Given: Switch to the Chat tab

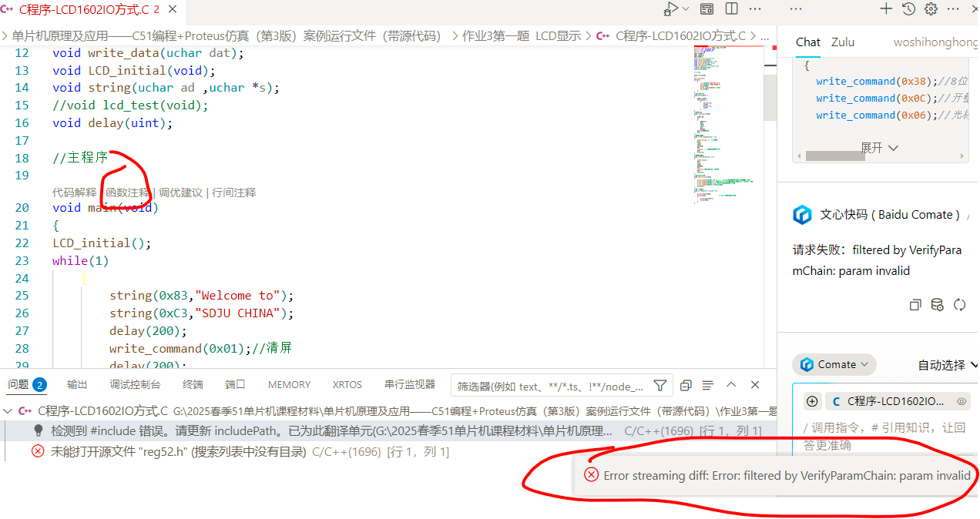Looking at the screenshot, I should [x=808, y=42].
